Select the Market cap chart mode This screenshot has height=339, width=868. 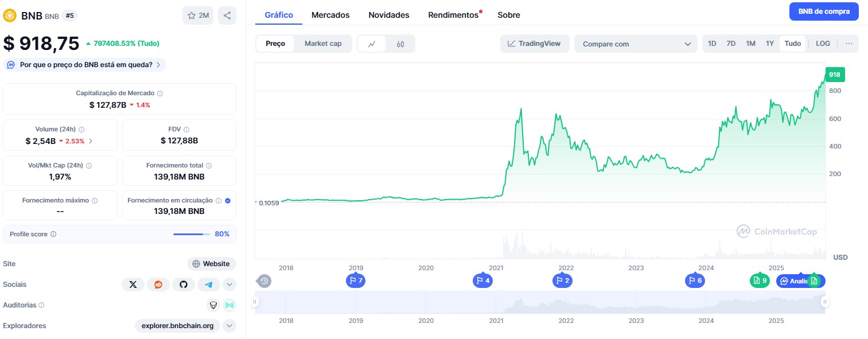pos(323,44)
